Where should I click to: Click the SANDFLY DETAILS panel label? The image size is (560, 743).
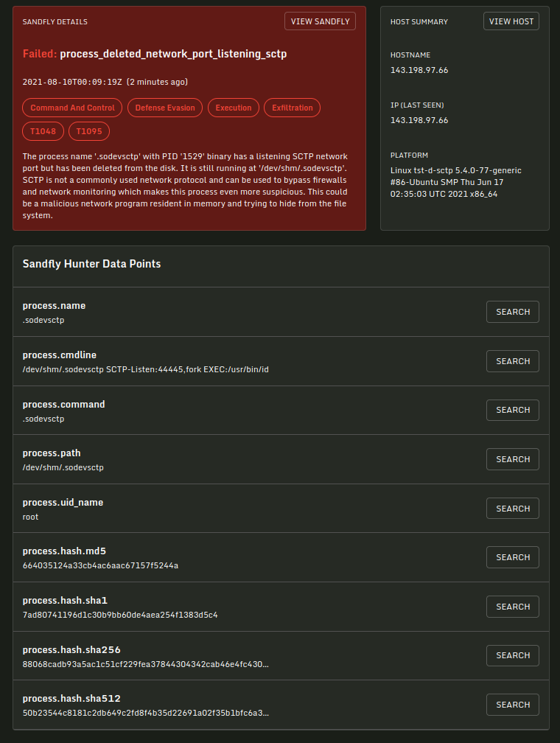(55, 22)
